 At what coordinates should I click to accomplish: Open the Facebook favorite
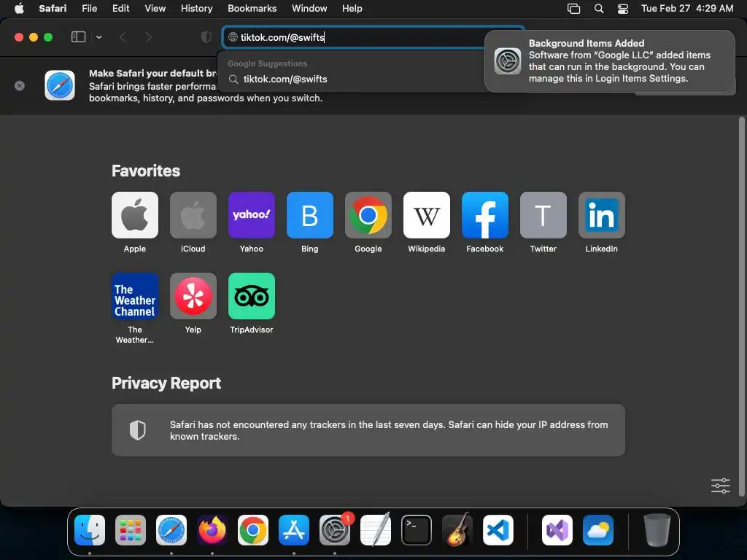(x=485, y=215)
